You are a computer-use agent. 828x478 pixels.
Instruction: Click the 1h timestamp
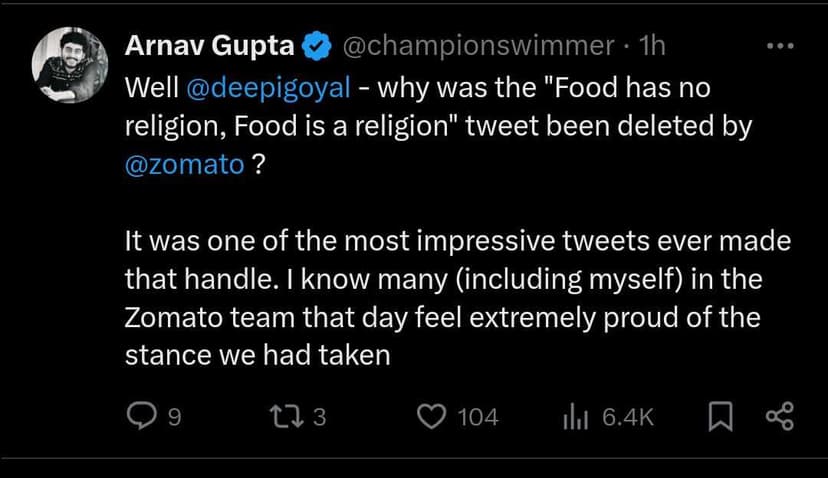click(x=651, y=45)
